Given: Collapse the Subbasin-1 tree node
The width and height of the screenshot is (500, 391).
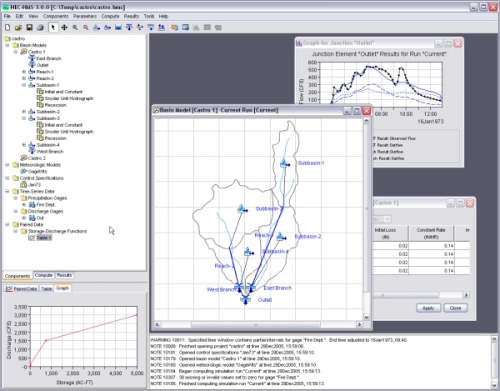Looking at the screenshot, I should point(24,85).
